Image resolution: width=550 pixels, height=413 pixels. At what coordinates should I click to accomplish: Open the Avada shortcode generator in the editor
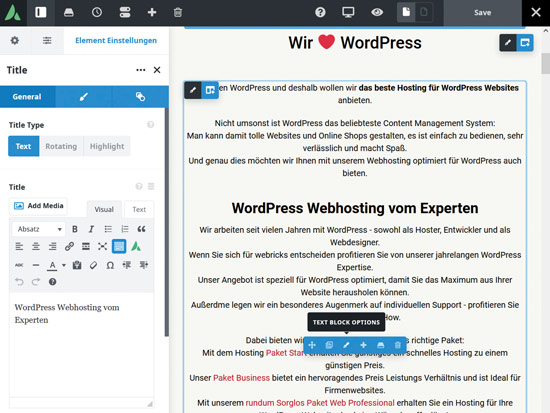[136, 246]
